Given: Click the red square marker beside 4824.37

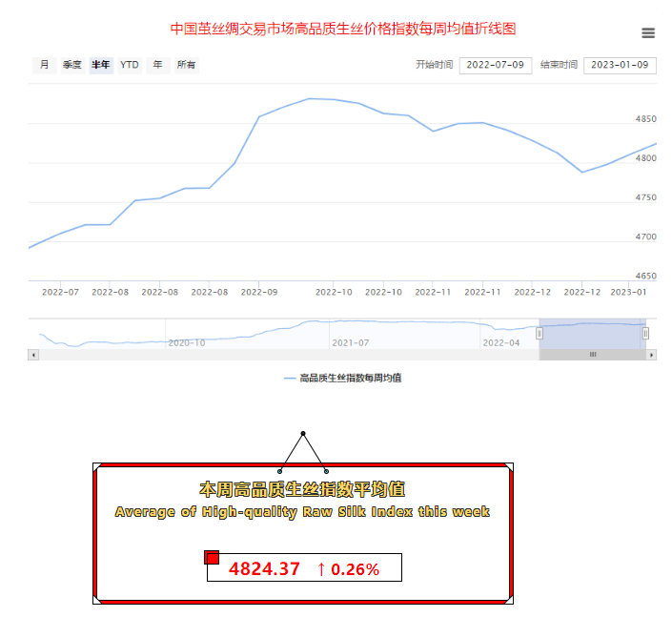Looking at the screenshot, I should [x=212, y=557].
